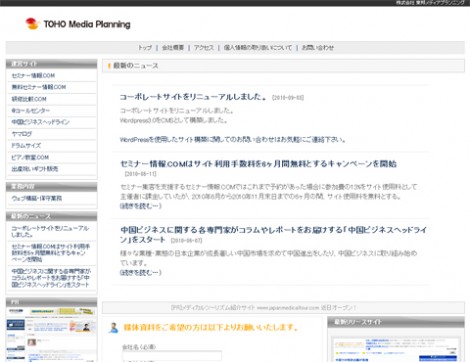This screenshot has width=470, height=362.
Task: Click the 最新のニュース heading in main area
Action: [136, 66]
